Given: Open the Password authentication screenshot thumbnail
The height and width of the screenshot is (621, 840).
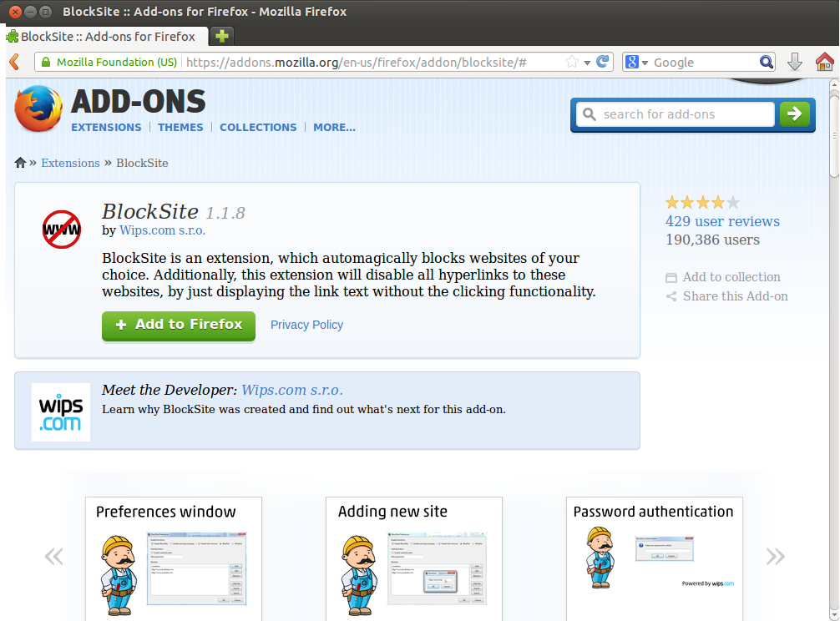Looking at the screenshot, I should point(654,559).
